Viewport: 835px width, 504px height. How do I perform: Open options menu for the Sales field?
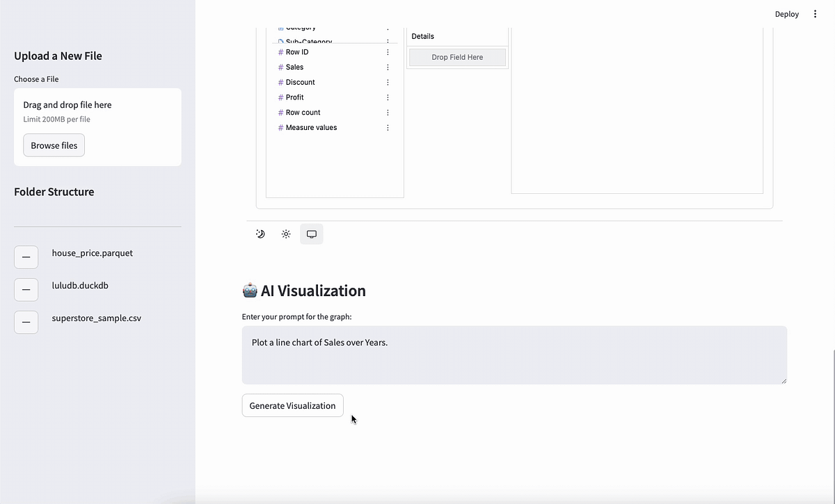pos(388,67)
